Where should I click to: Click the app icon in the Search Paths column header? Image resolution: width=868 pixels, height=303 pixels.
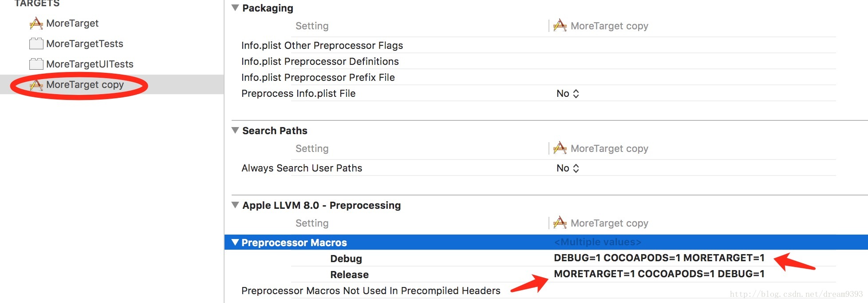click(560, 148)
